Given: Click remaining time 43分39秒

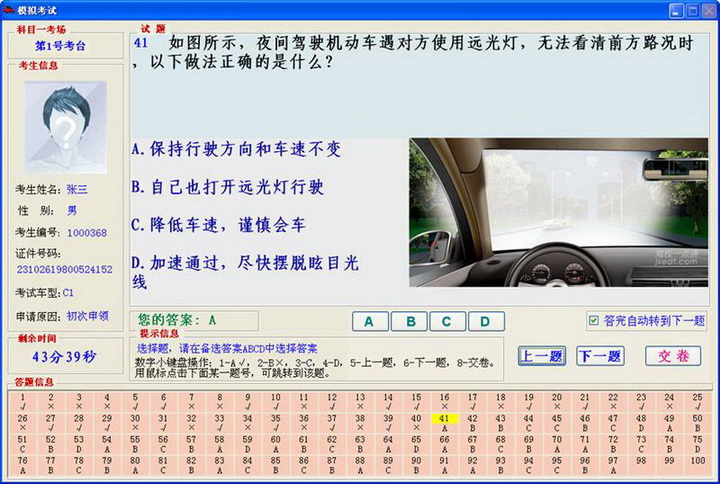Looking at the screenshot, I should [x=64, y=356].
